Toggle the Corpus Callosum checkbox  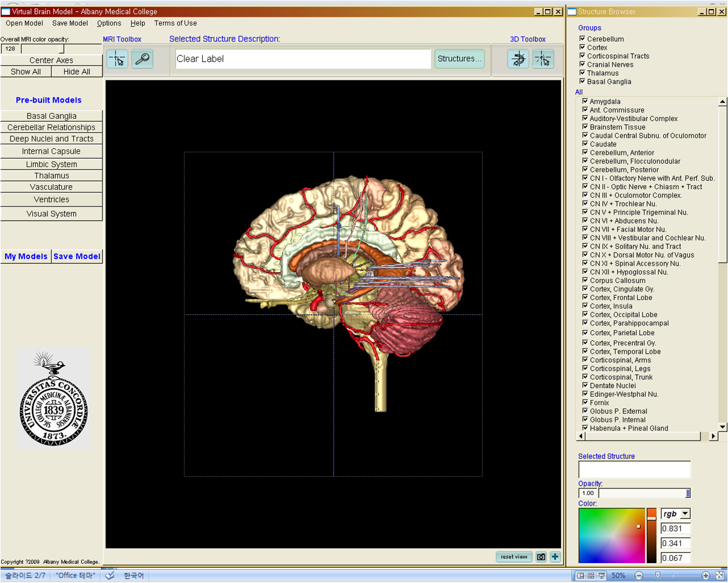pyautogui.click(x=585, y=280)
